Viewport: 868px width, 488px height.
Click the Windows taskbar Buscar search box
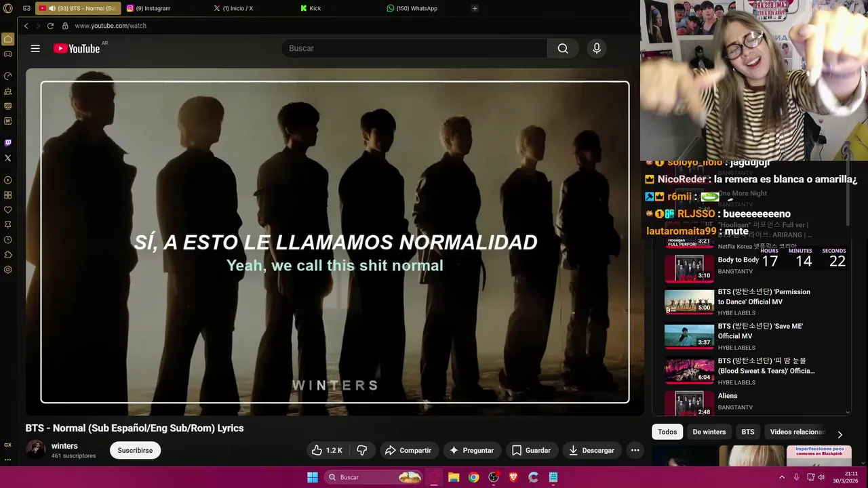374,477
